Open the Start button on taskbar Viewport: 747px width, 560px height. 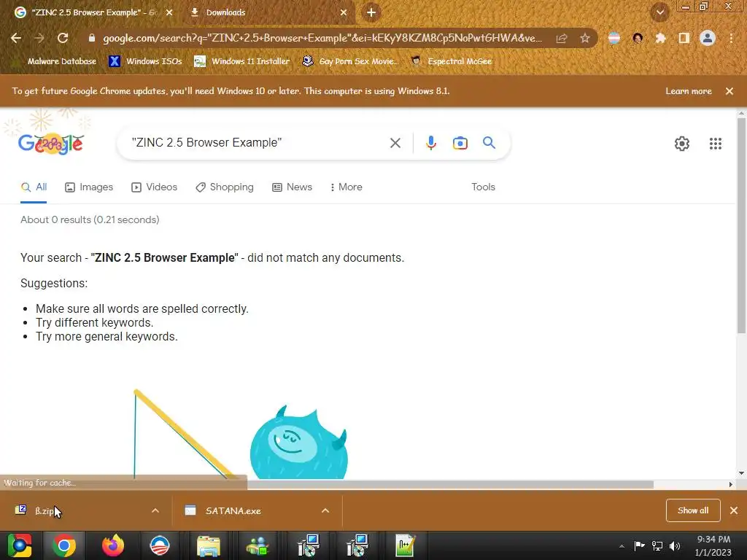point(20,545)
